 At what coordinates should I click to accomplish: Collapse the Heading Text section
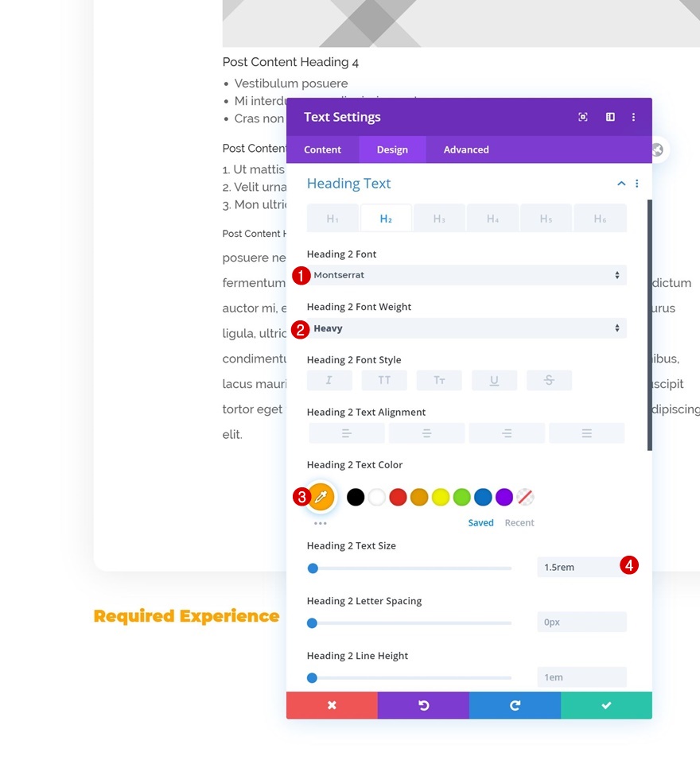point(621,184)
